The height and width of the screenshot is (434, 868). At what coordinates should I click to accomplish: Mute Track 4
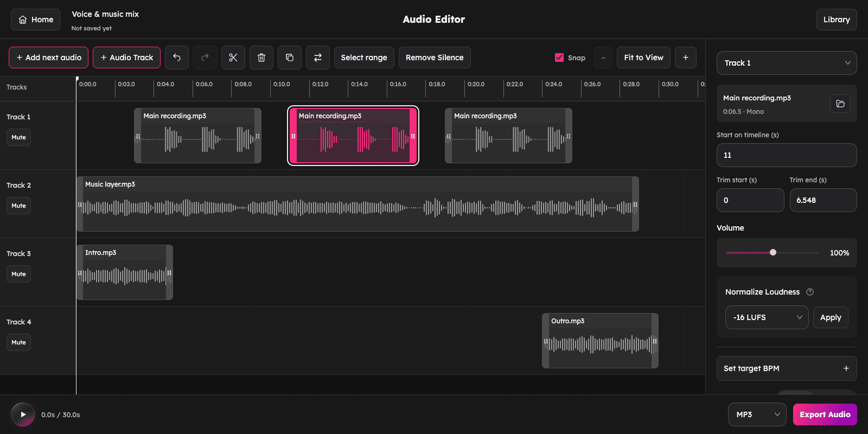pos(19,342)
